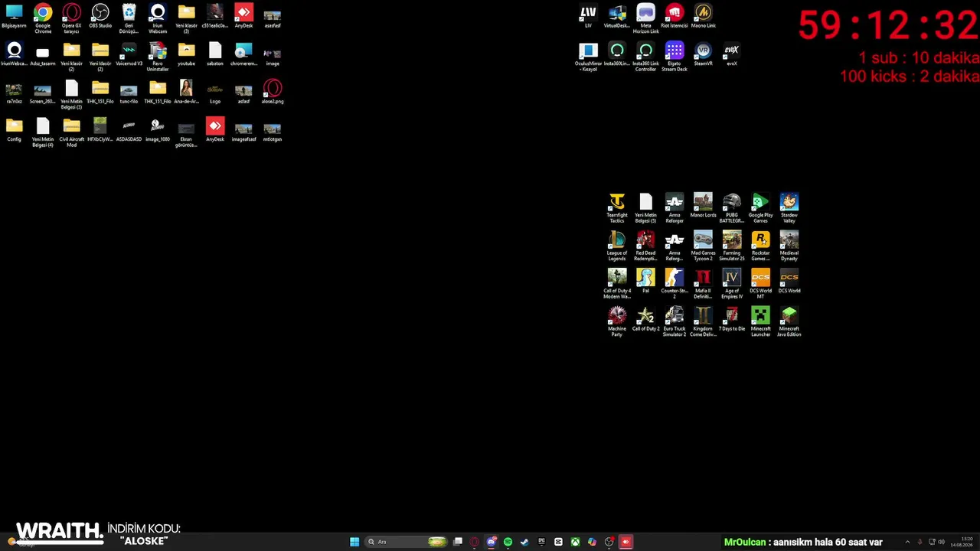Open Spotify from the taskbar

(x=508, y=542)
